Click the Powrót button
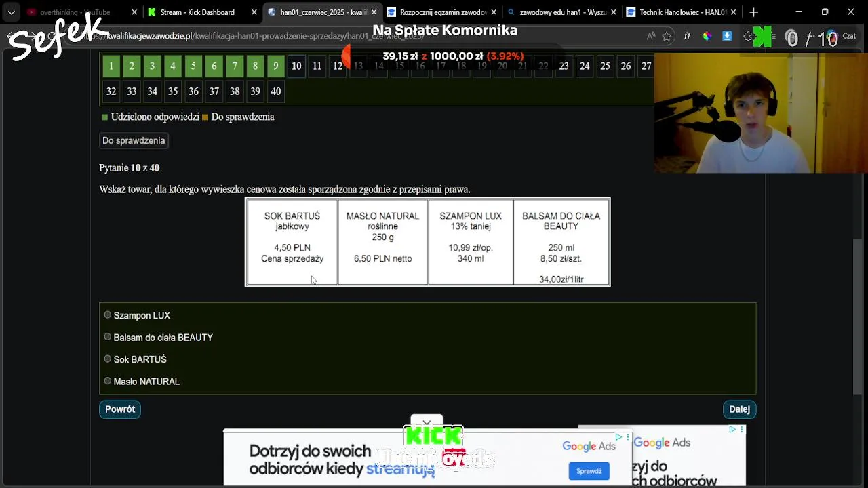 120,409
